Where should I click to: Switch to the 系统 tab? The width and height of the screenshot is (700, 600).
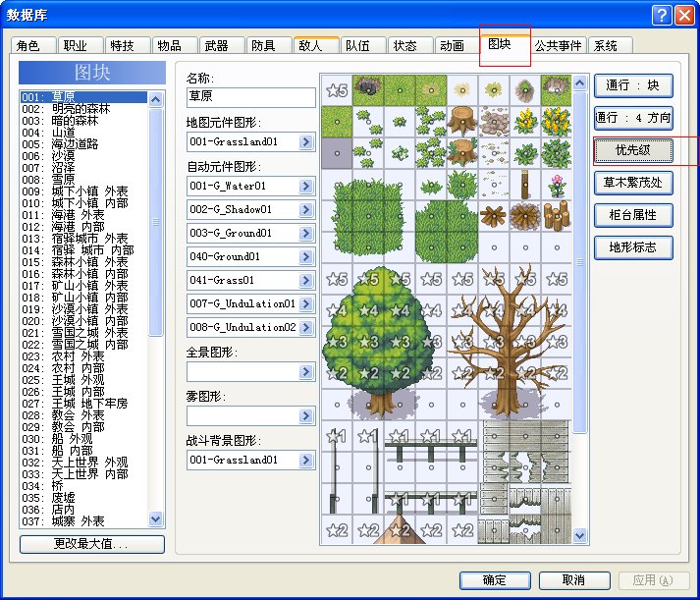(611, 45)
